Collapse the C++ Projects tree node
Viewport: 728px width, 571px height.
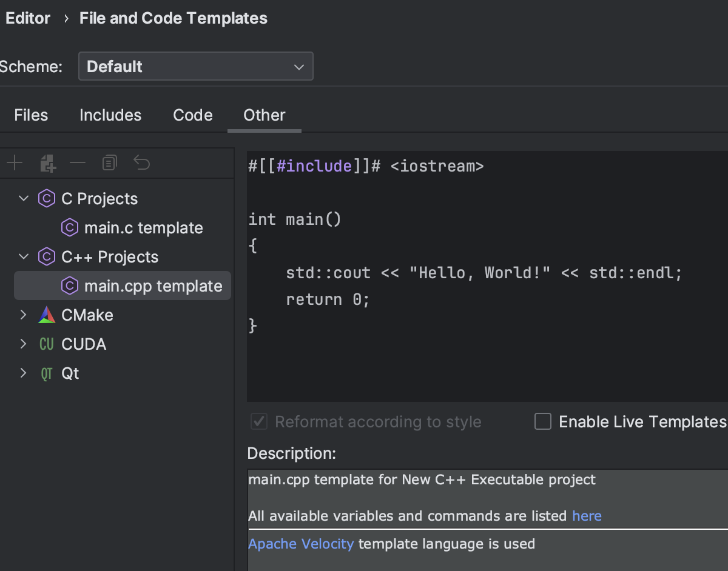(24, 257)
